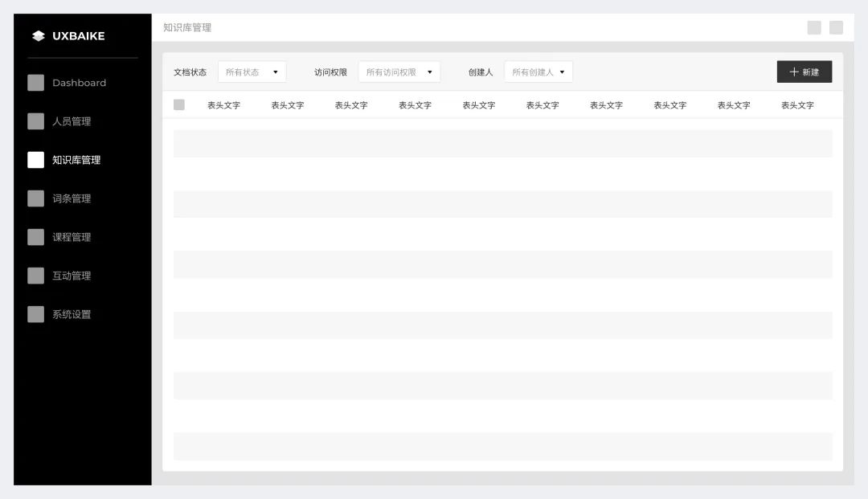The height and width of the screenshot is (499, 868).
Task: Open the 所有状态 dropdown
Action: [x=252, y=71]
